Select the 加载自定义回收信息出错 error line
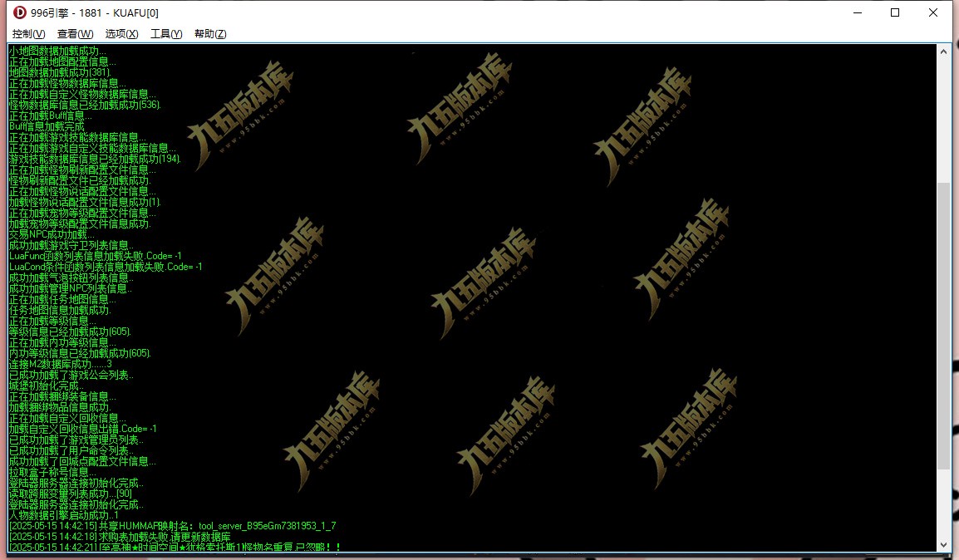 tap(82, 430)
